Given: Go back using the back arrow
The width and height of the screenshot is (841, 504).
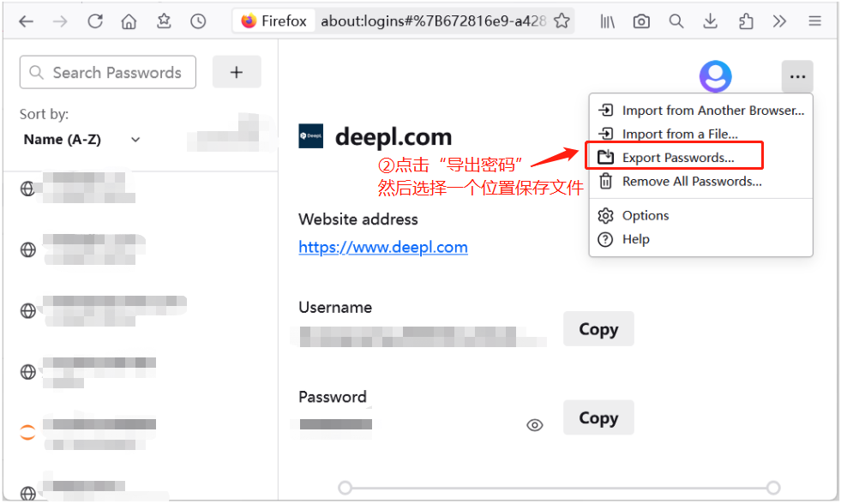Looking at the screenshot, I should pos(26,21).
